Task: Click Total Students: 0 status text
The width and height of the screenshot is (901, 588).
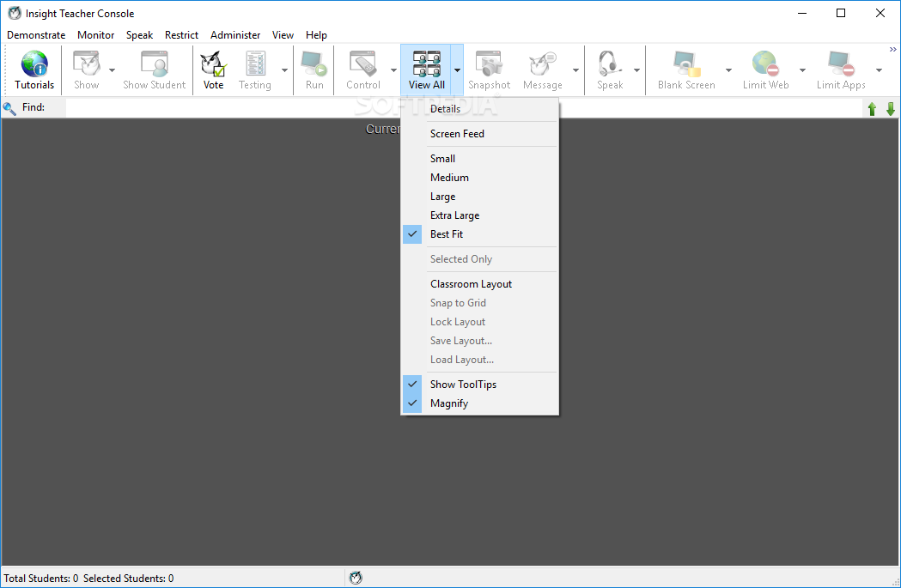Action: pos(40,579)
